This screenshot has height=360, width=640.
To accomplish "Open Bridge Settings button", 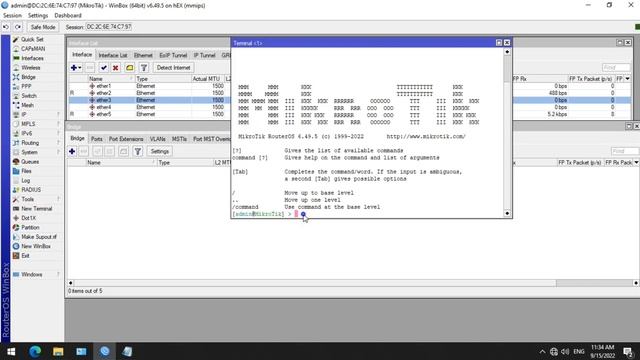I will click(x=160, y=151).
